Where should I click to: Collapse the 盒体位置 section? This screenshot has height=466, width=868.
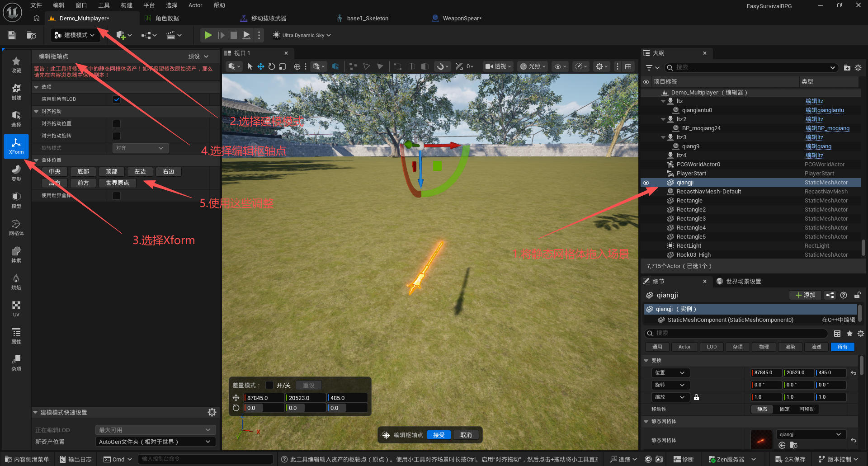tap(36, 160)
